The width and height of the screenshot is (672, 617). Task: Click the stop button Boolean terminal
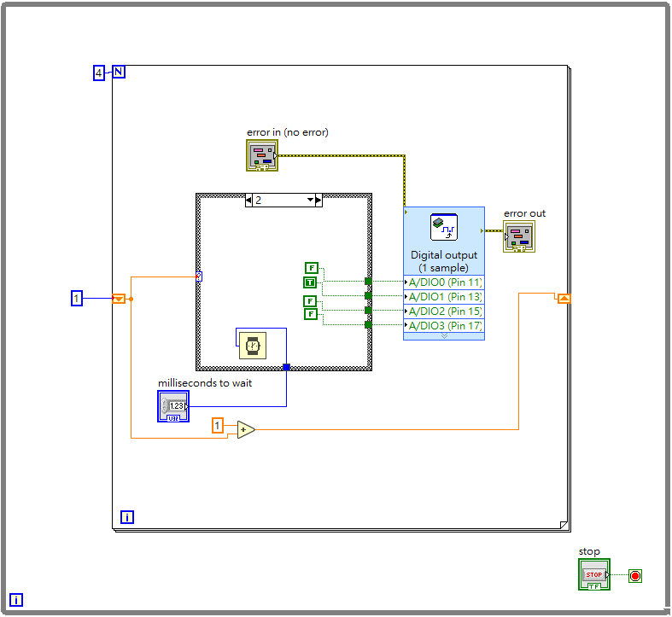point(594,574)
